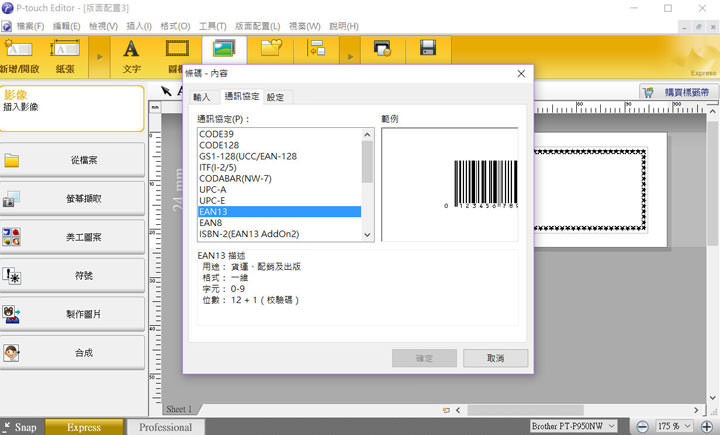Screen dimensions: 720x435
Task: Click the 取消 cancel button
Action: point(495,357)
